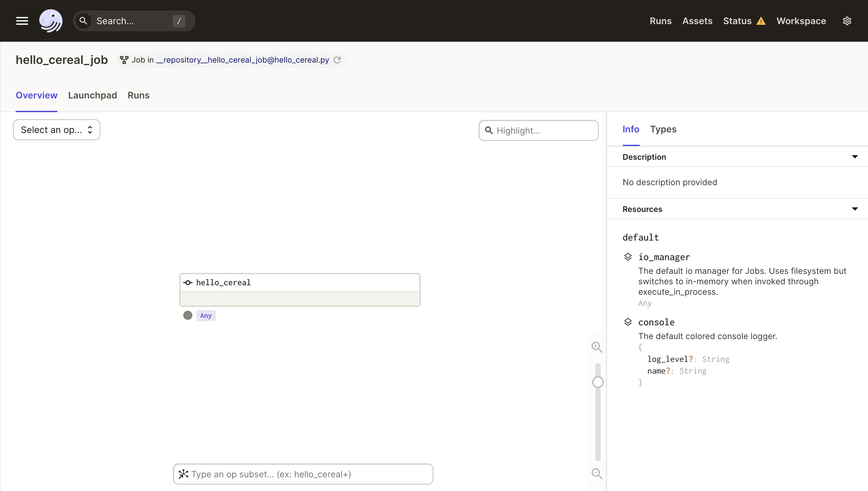Switch to the Types tab
The height and width of the screenshot is (491, 868).
coord(663,129)
